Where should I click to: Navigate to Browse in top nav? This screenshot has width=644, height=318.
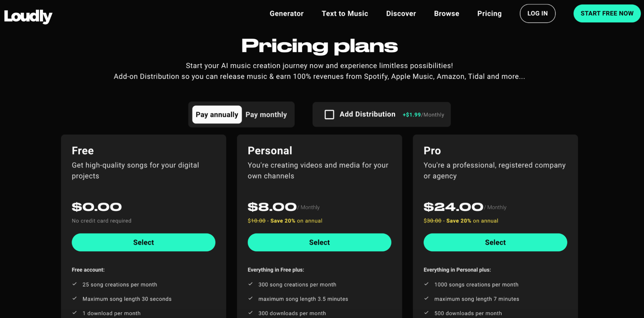tap(446, 14)
